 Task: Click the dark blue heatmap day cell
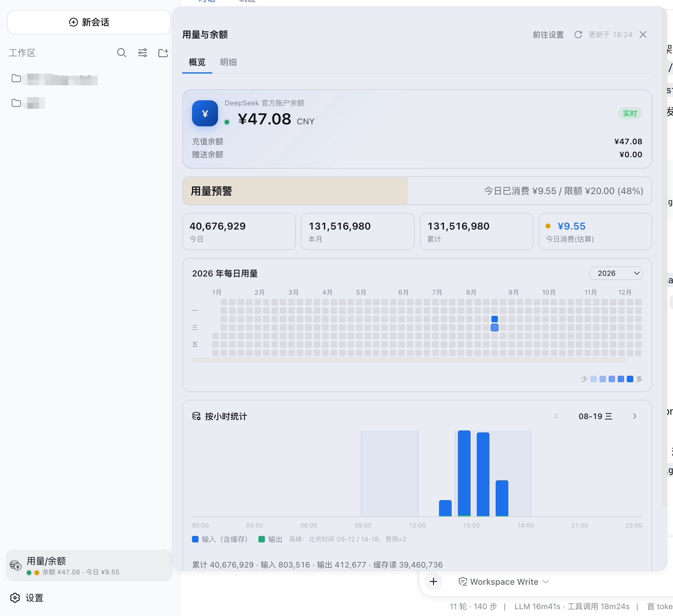tap(495, 319)
